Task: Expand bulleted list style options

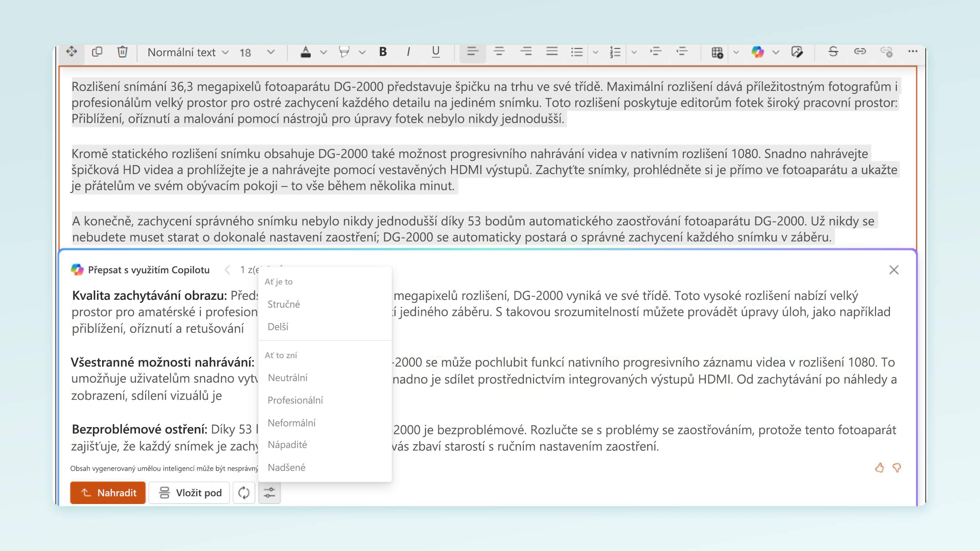Action: click(596, 52)
